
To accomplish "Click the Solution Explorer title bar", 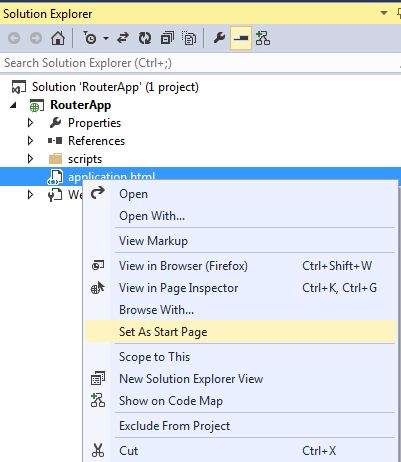I will (x=200, y=14).
